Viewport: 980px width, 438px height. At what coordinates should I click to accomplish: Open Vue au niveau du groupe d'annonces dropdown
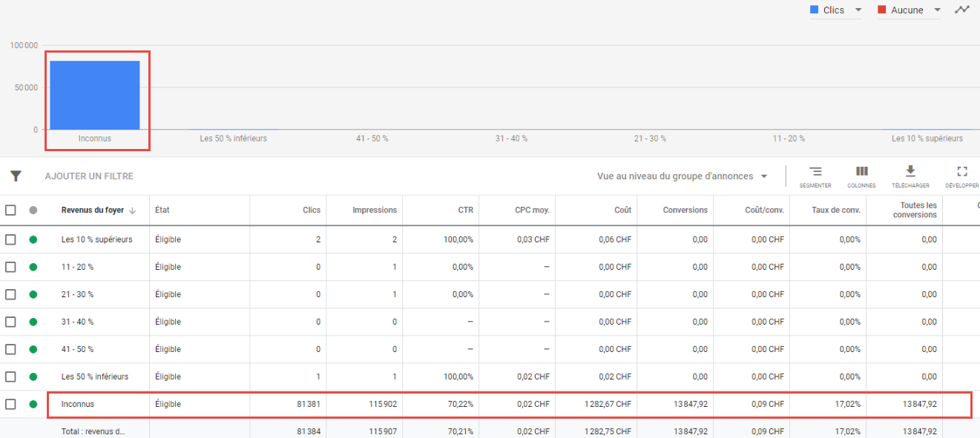683,176
